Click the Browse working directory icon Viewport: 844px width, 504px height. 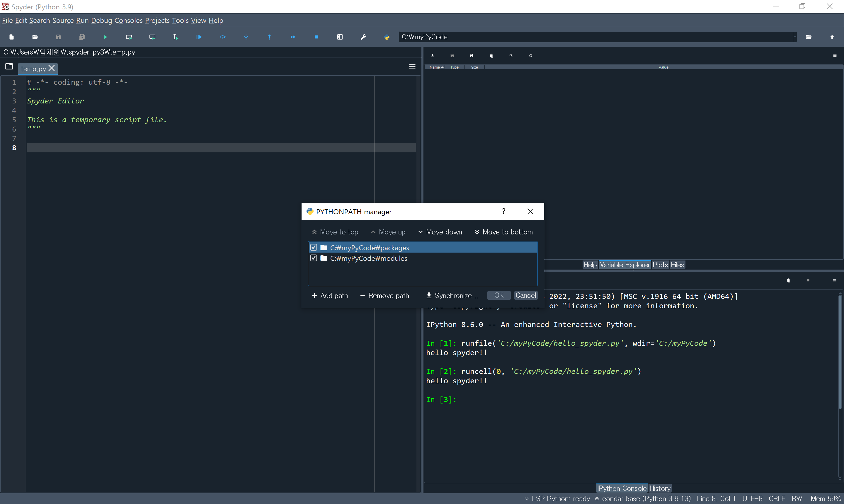(808, 37)
